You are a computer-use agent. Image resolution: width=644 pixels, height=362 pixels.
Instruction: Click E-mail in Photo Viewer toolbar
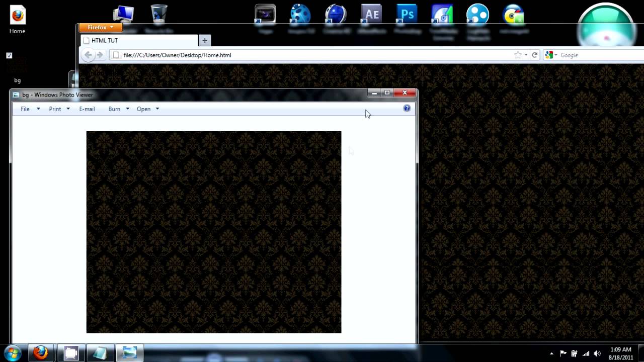[x=87, y=109]
